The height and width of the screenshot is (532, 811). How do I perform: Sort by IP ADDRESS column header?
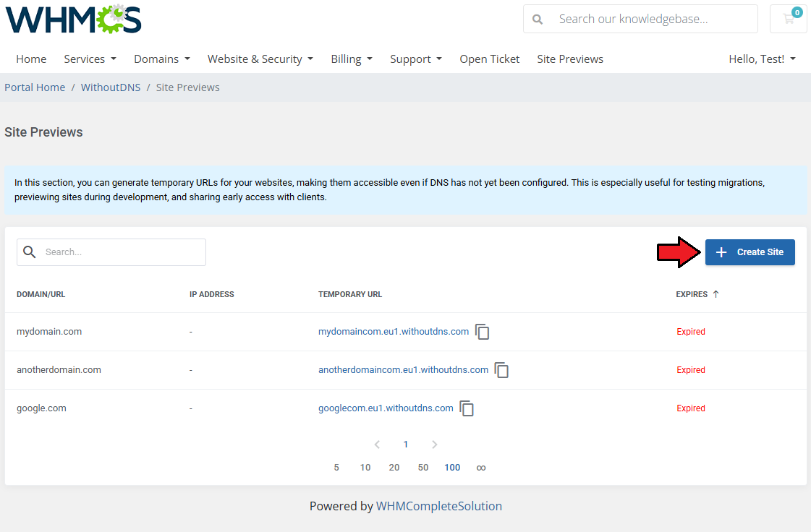click(211, 294)
